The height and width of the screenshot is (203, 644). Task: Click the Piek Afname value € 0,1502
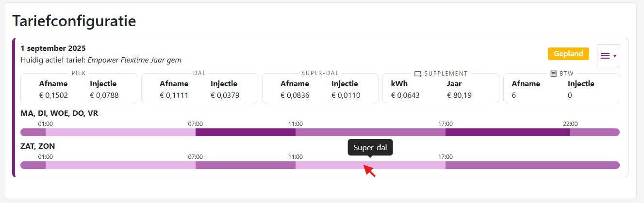(x=55, y=95)
